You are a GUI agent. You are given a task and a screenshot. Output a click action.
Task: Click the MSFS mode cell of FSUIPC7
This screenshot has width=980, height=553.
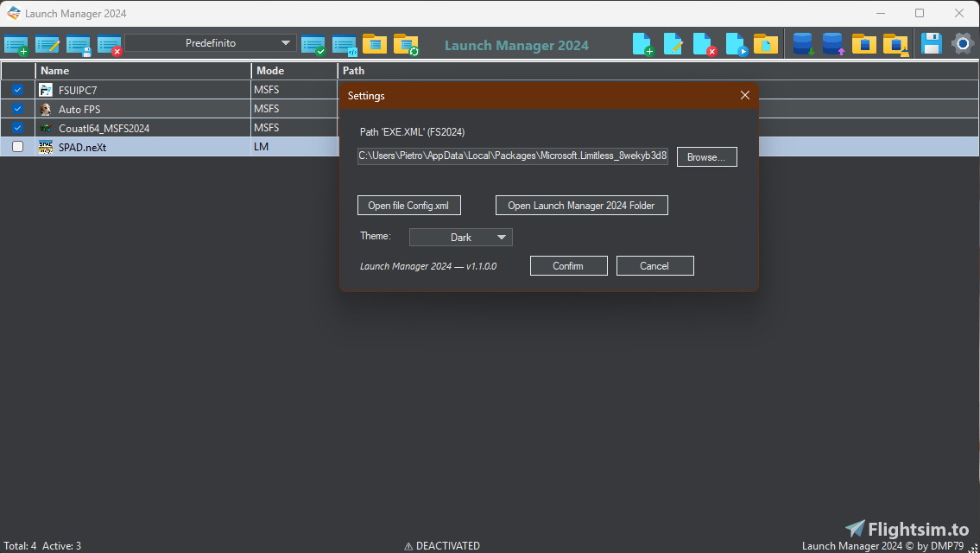[x=294, y=90]
